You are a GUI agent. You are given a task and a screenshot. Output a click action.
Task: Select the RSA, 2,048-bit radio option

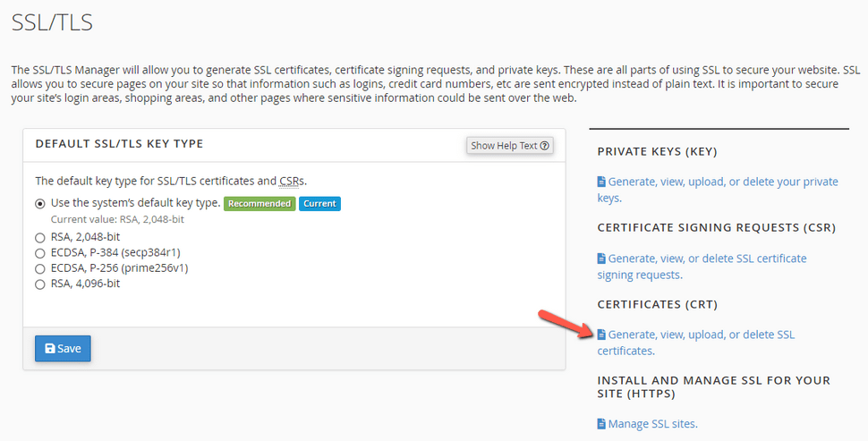40,238
